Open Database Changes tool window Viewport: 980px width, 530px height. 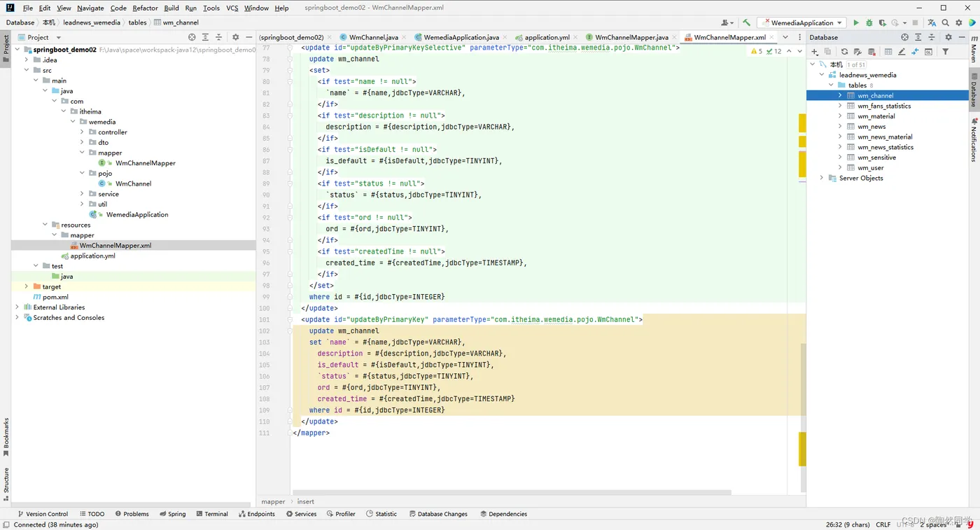tap(438, 514)
